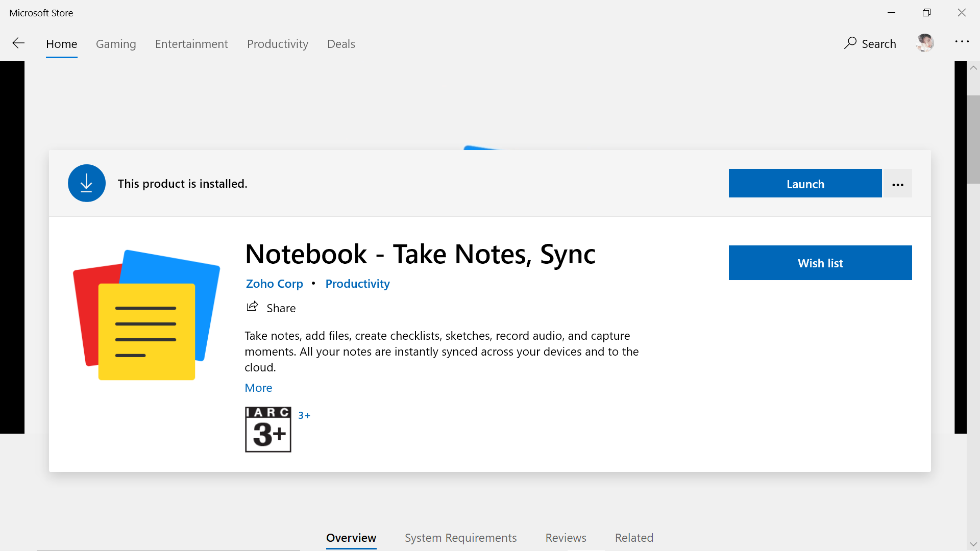Open the user profile avatar
The height and width of the screenshot is (551, 980).
point(925,43)
